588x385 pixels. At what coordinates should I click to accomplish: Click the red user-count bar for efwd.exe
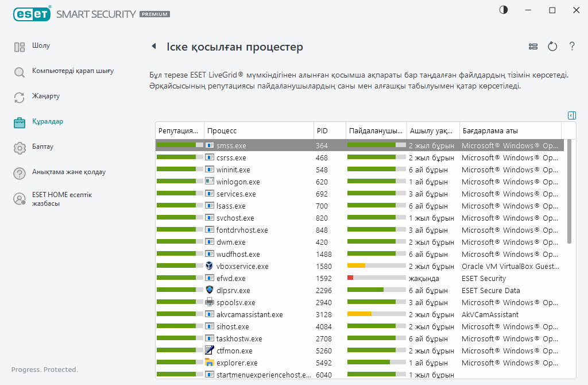[350, 278]
